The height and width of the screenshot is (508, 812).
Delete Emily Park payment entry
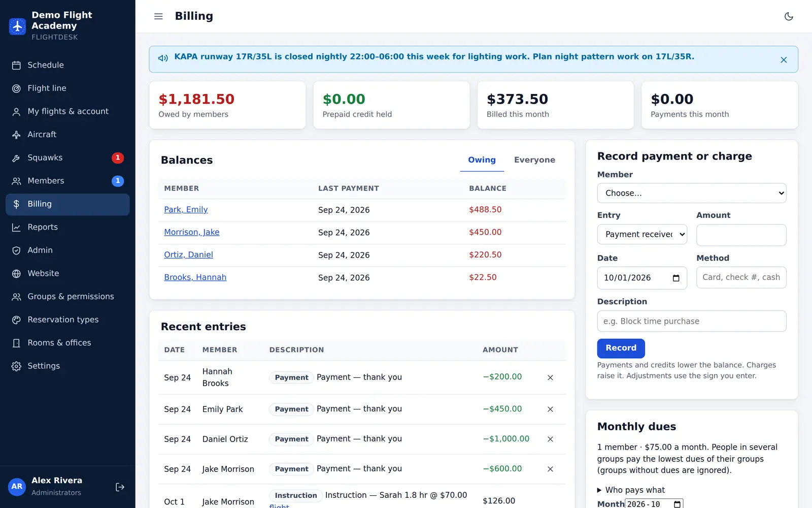pyautogui.click(x=550, y=409)
